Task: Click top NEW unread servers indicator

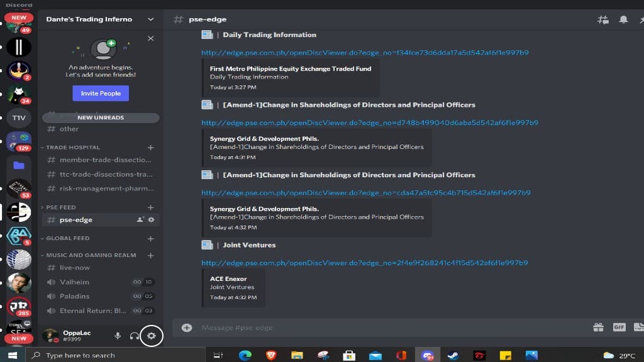Action: (x=19, y=18)
